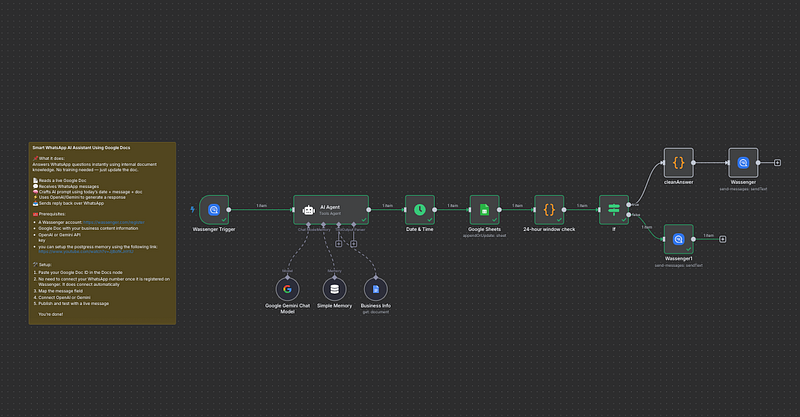
Task: Open the Business Info document node
Action: [x=375, y=295]
